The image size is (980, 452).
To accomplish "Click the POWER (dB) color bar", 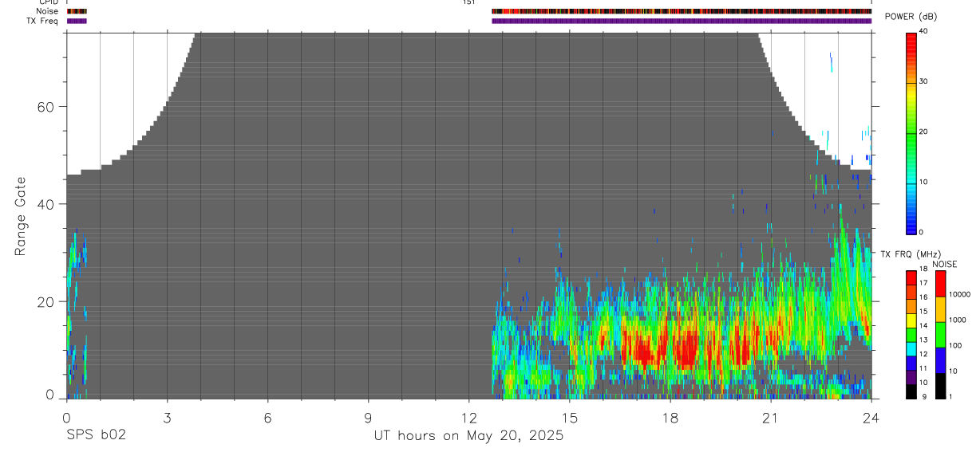I will click(x=911, y=132).
